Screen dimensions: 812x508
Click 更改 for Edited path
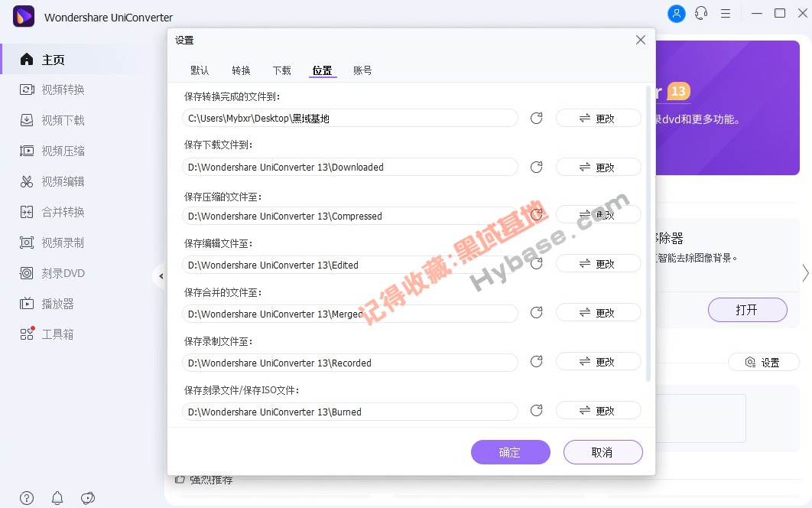click(x=598, y=263)
